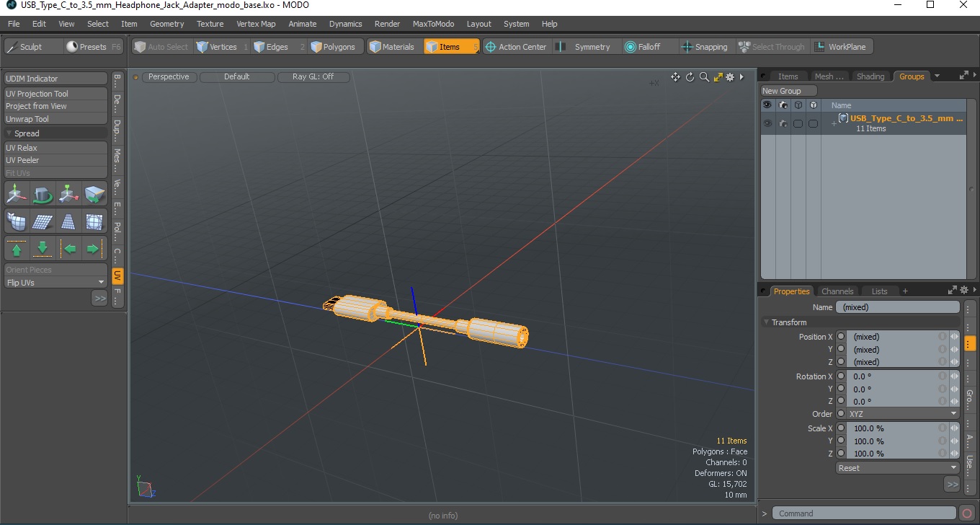Click the UV grid plane icon
This screenshot has width=980, height=525.
[x=43, y=221]
